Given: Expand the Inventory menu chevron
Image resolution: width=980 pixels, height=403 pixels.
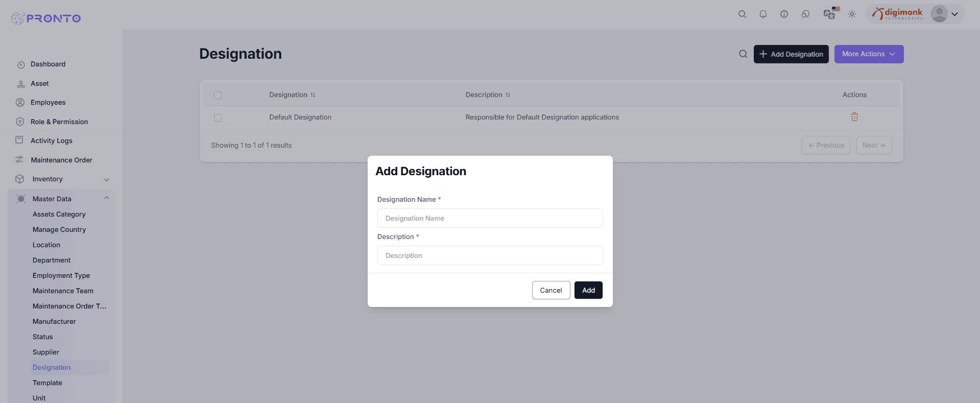Looking at the screenshot, I should [107, 180].
